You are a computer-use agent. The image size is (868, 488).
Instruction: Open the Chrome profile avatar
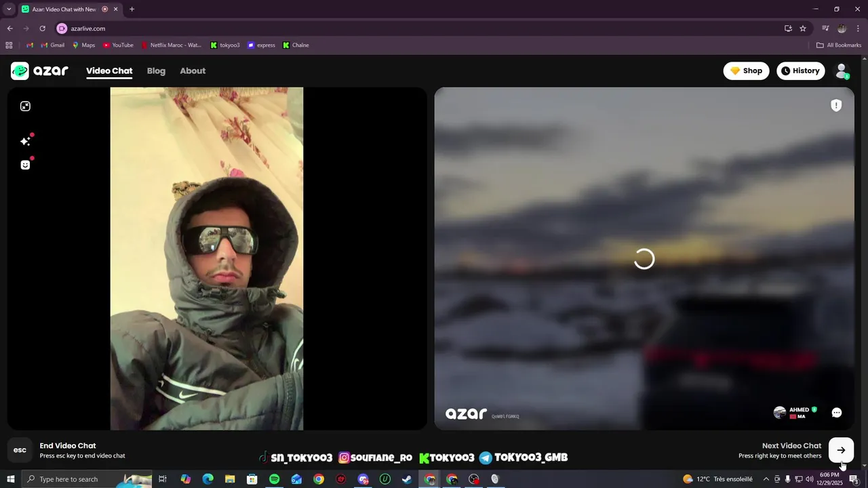(x=842, y=28)
